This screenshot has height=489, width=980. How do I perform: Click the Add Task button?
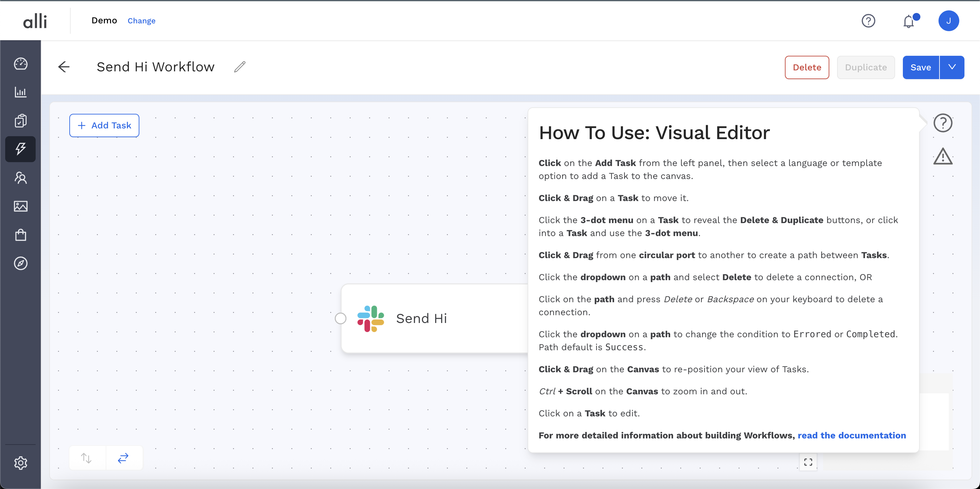pos(104,125)
